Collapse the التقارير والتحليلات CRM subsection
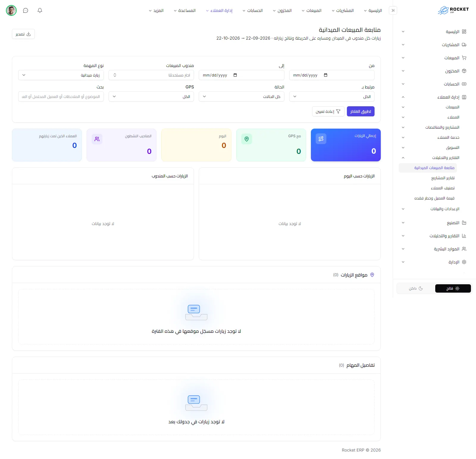The image size is (476, 459). pyautogui.click(x=403, y=158)
